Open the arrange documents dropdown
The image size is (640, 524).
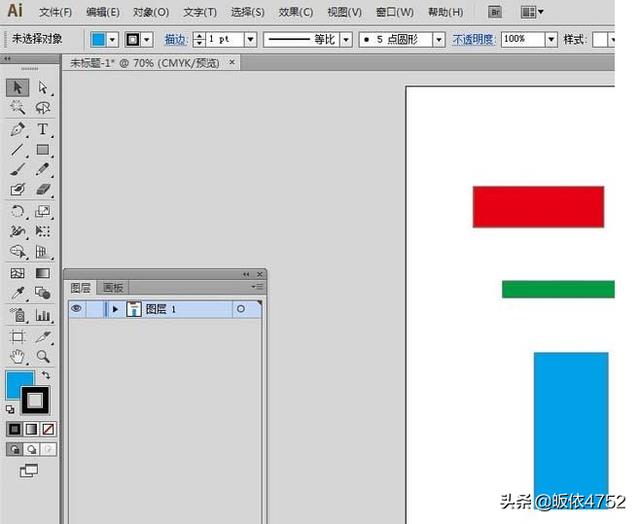pos(533,12)
